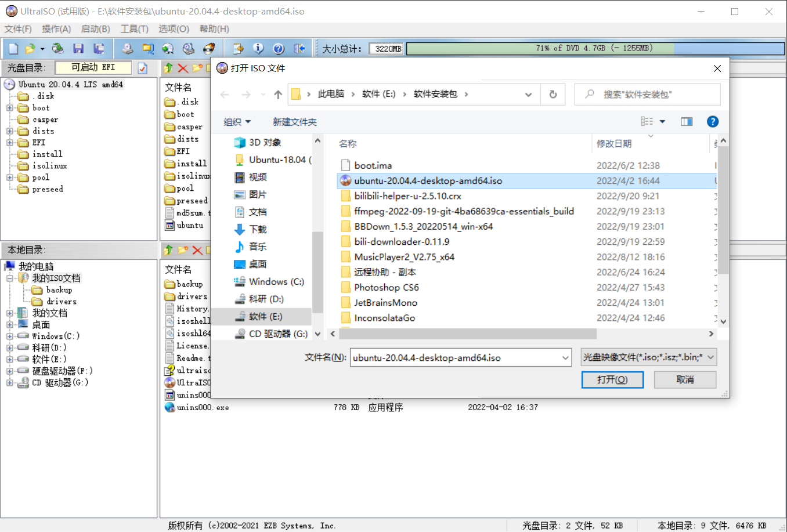Toggle the image properties checkmark icon

[143, 68]
